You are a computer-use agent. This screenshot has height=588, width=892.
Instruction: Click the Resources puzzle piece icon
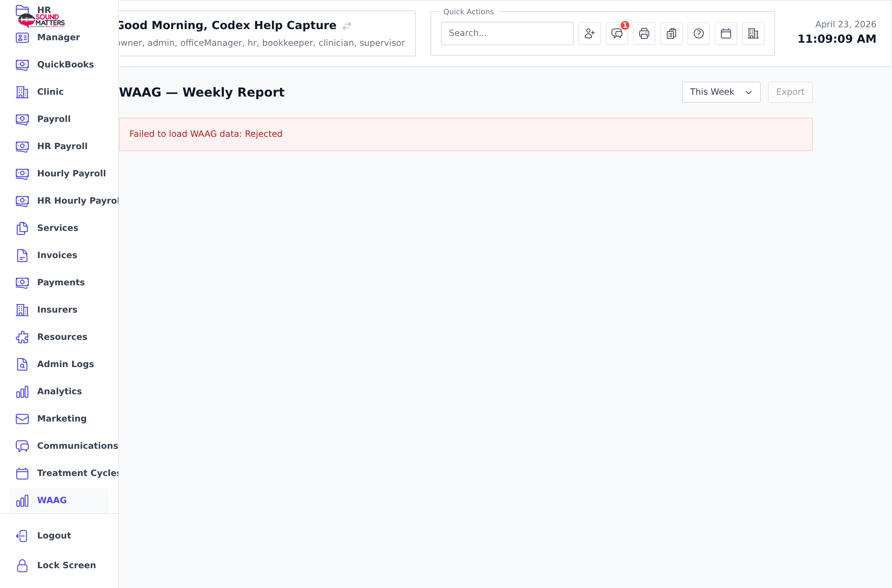pyautogui.click(x=22, y=337)
